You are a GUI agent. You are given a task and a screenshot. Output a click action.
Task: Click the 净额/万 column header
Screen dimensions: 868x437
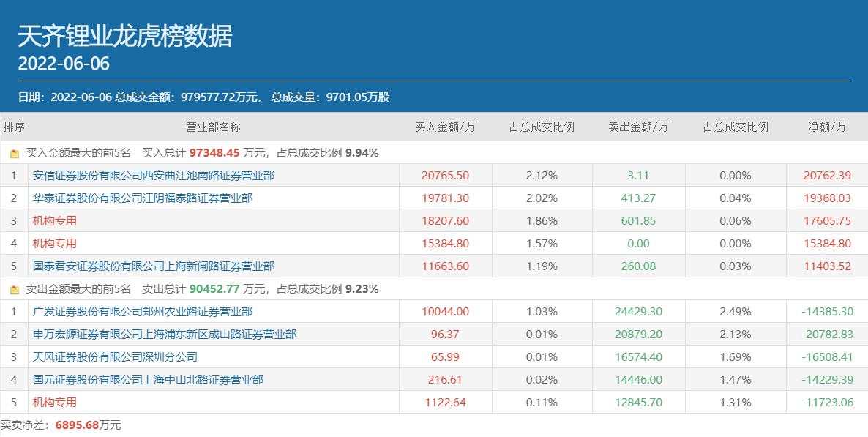[827, 127]
